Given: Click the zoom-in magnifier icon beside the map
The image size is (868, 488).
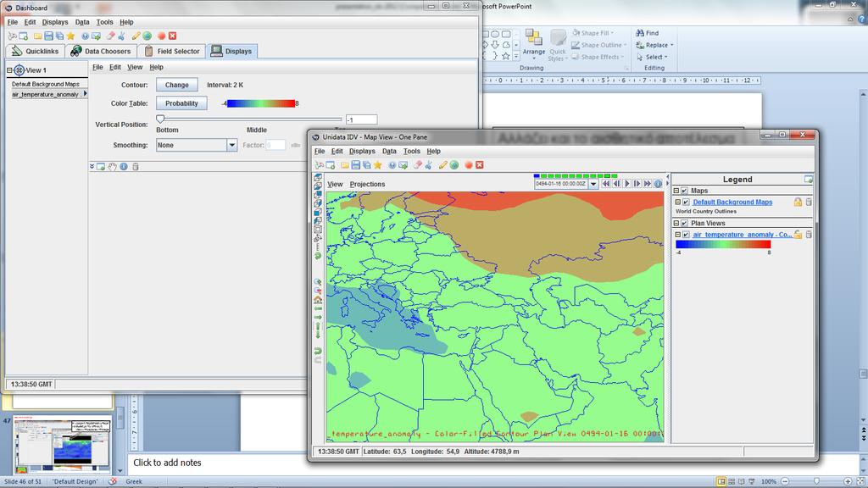Looking at the screenshot, I should point(318,282).
